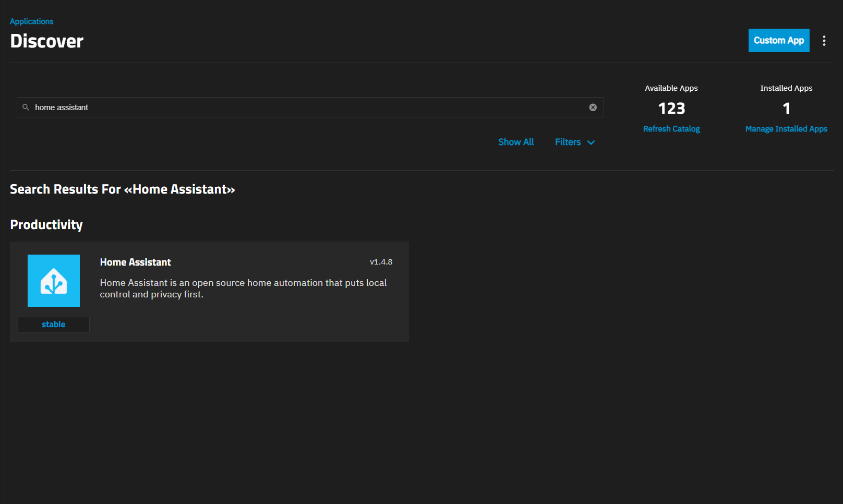The width and height of the screenshot is (843, 504).
Task: Focus the 'home assistant' search input
Action: 310,107
